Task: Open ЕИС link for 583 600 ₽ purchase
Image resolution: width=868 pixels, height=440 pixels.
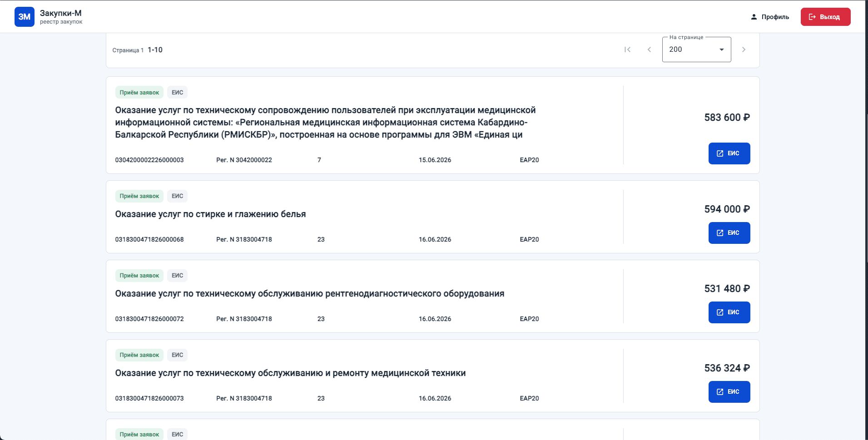Action: [729, 153]
